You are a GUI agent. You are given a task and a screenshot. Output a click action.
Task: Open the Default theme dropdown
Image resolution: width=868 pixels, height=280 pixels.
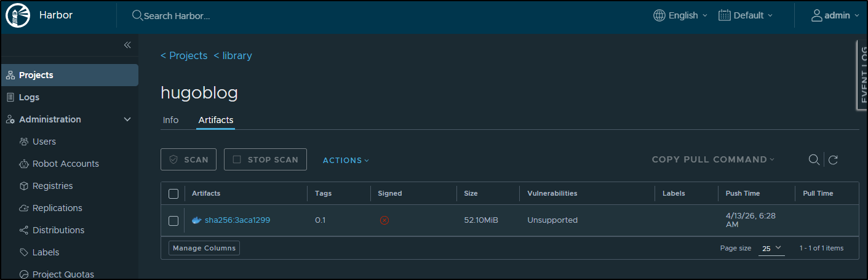[x=746, y=15]
